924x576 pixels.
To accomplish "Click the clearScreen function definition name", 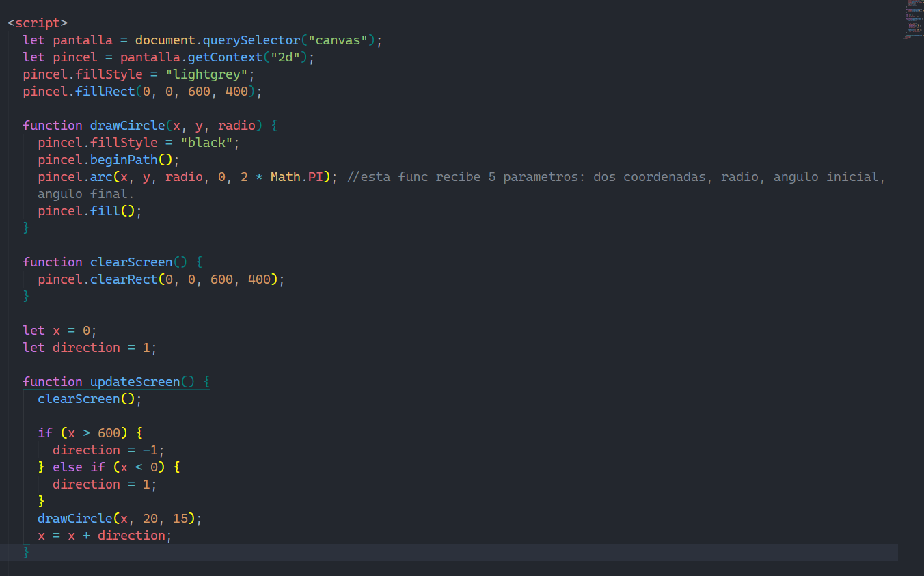I will [131, 262].
